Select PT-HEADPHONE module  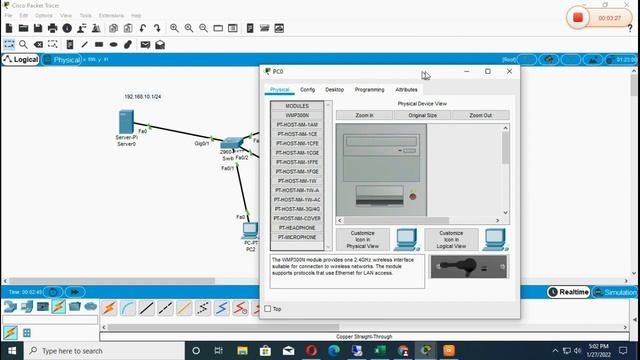[297, 228]
